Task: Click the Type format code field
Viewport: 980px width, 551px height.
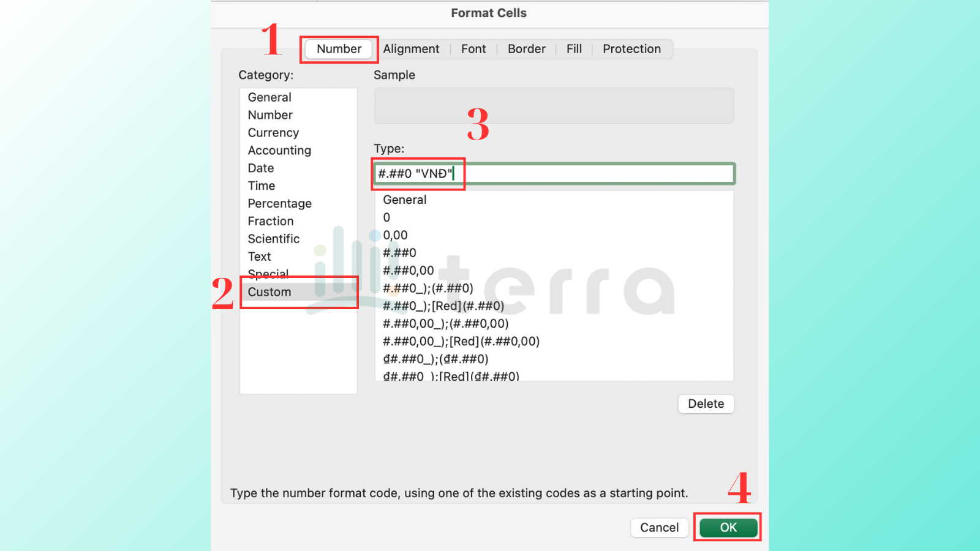Action: (x=554, y=174)
